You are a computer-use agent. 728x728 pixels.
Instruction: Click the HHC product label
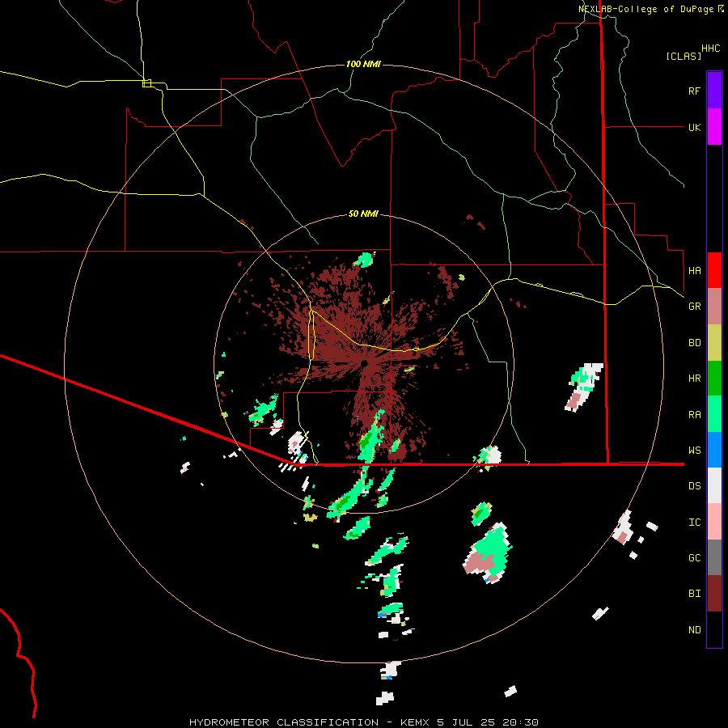point(711,49)
